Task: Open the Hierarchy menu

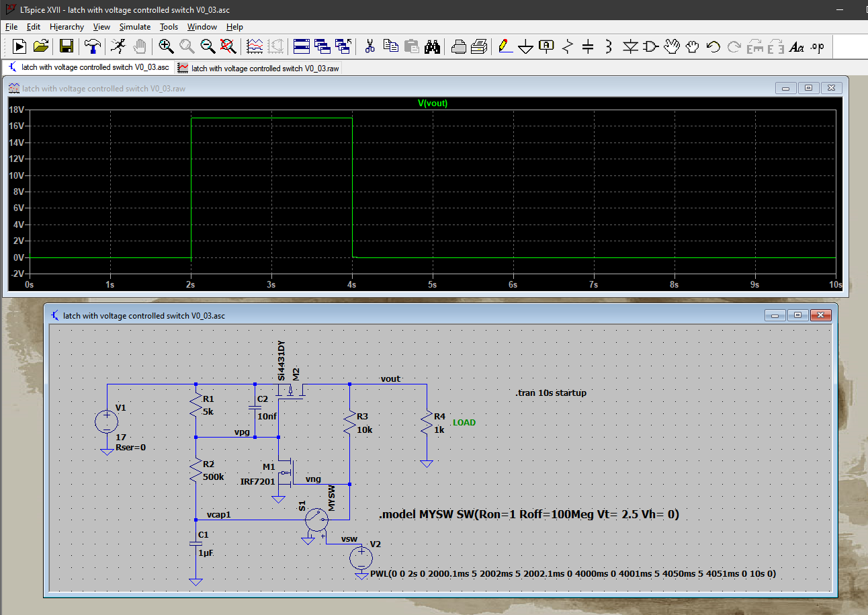Action: (x=67, y=27)
